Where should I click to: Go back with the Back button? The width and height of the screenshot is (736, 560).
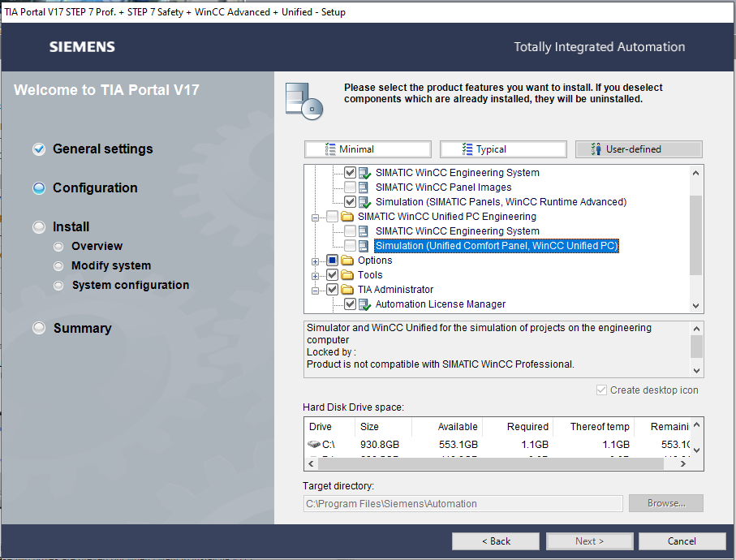[495, 541]
